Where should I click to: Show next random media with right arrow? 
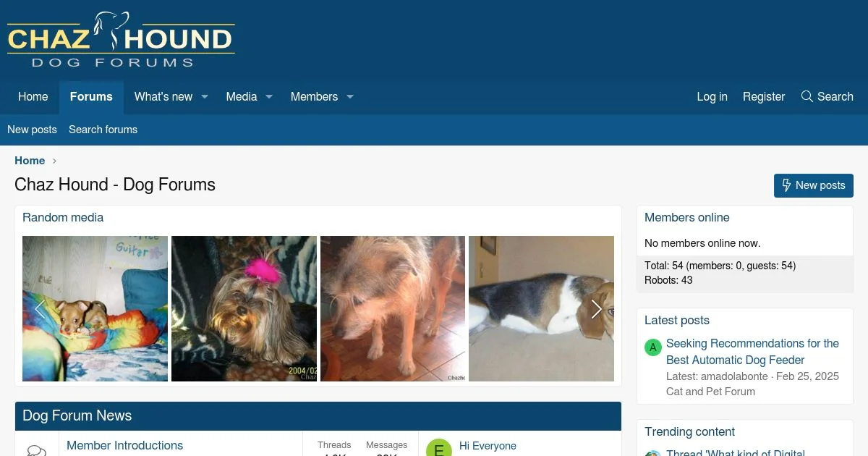pyautogui.click(x=596, y=309)
